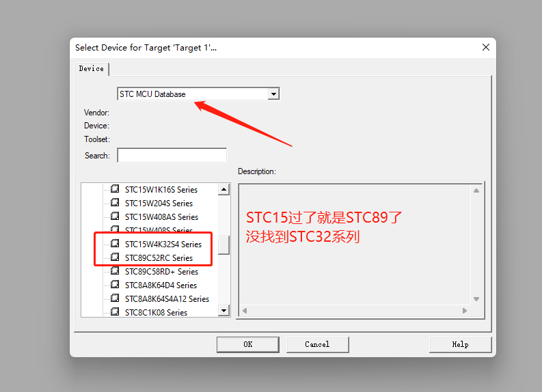This screenshot has height=392, width=542.
Task: Click Description scroll down arrow
Action: click(476, 299)
